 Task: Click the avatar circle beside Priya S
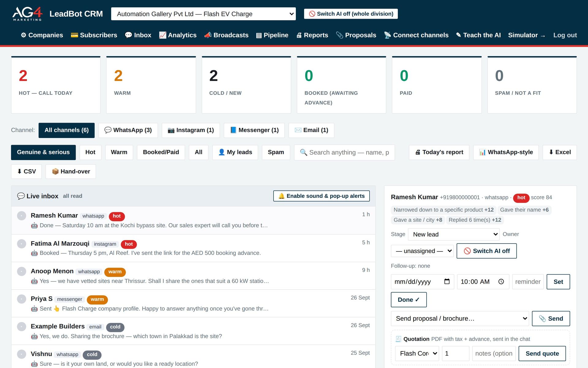[21, 299]
